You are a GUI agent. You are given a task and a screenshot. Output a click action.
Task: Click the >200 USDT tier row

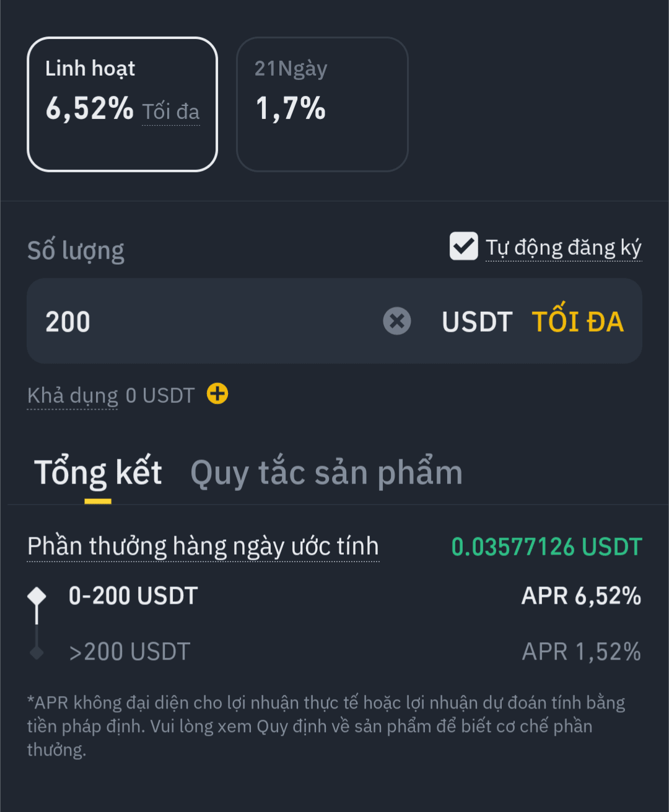click(x=129, y=652)
